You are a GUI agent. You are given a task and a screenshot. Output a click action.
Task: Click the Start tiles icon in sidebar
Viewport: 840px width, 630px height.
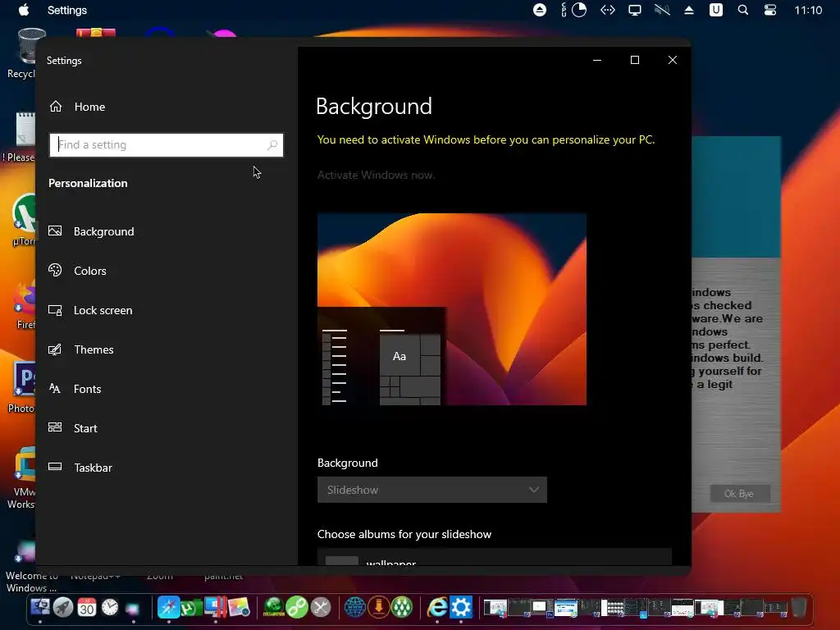click(x=55, y=427)
